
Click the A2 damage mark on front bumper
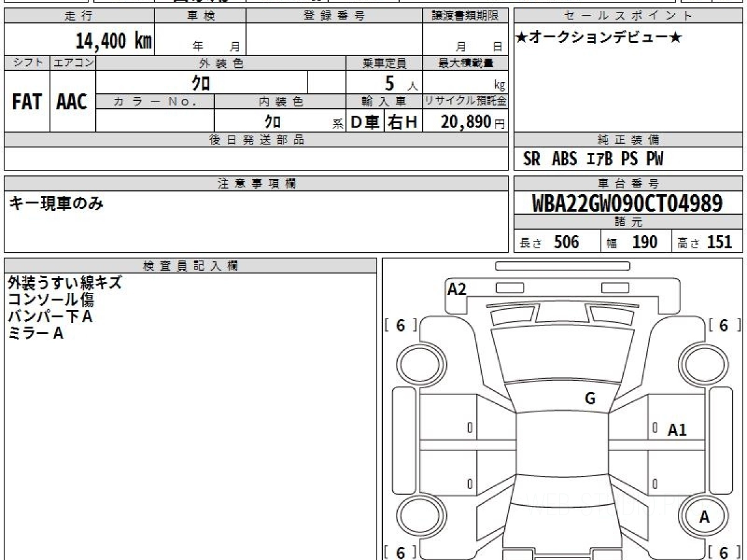[457, 289]
